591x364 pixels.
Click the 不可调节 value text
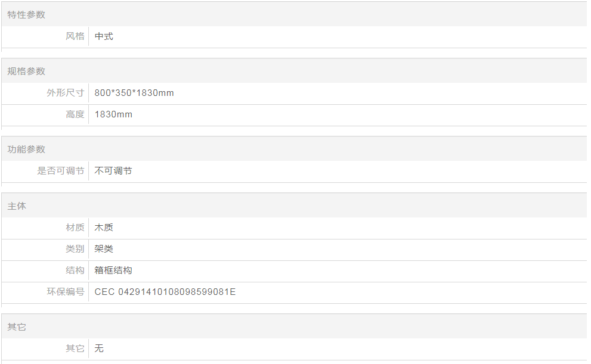(x=113, y=171)
